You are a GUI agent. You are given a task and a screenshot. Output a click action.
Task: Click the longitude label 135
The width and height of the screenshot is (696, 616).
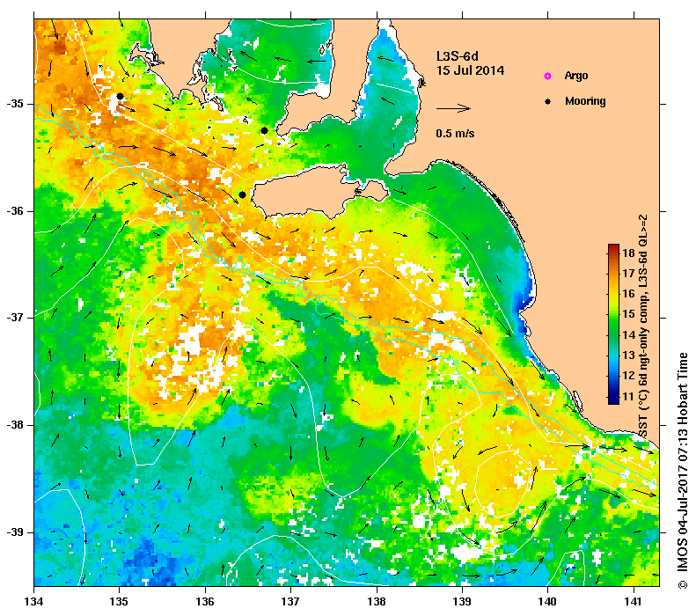pos(119,602)
